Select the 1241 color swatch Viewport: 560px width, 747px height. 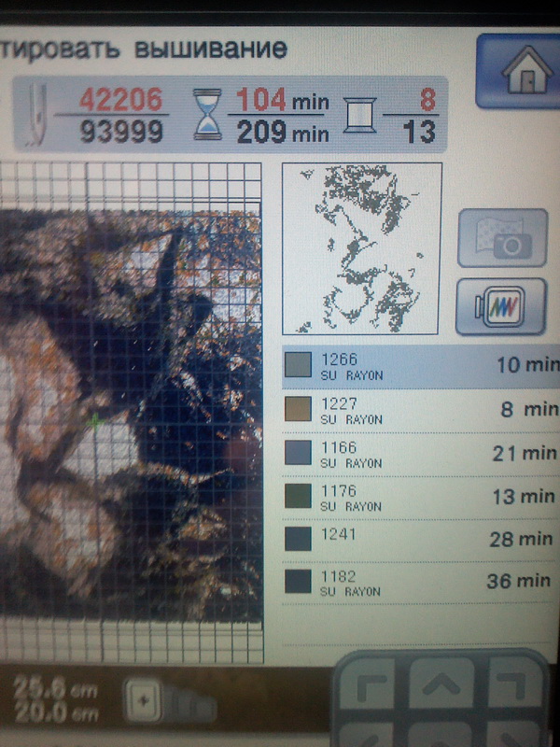tap(298, 539)
